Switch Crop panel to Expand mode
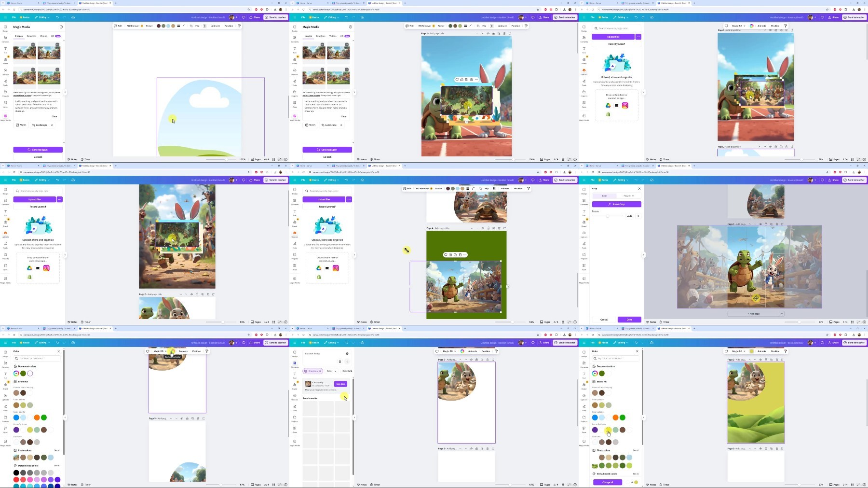This screenshot has height=488, width=868. (628, 195)
